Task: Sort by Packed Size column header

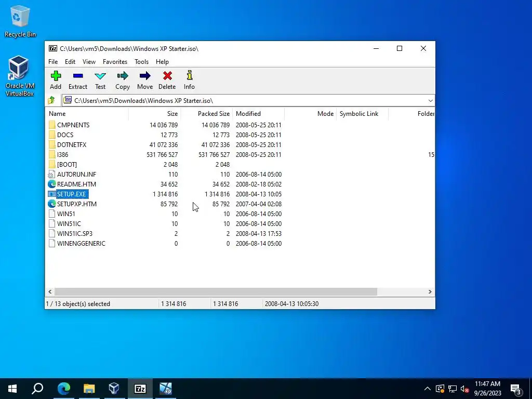Action: 207,114
